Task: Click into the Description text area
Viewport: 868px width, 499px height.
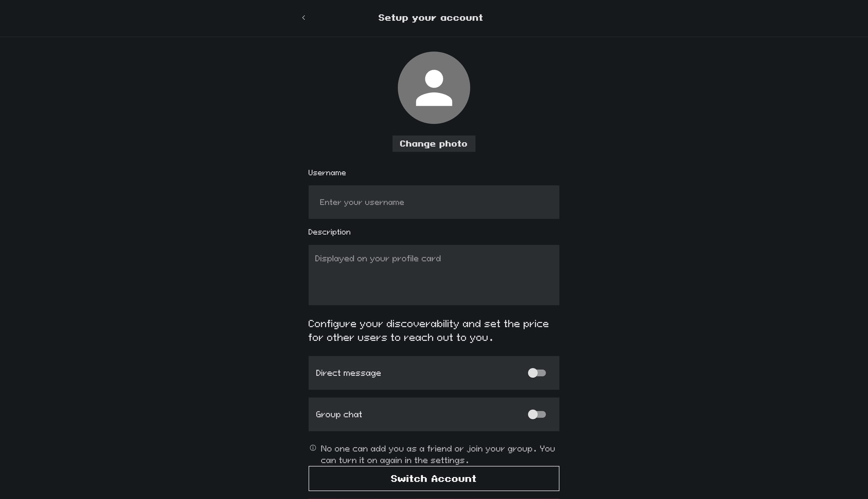Action: tap(433, 283)
